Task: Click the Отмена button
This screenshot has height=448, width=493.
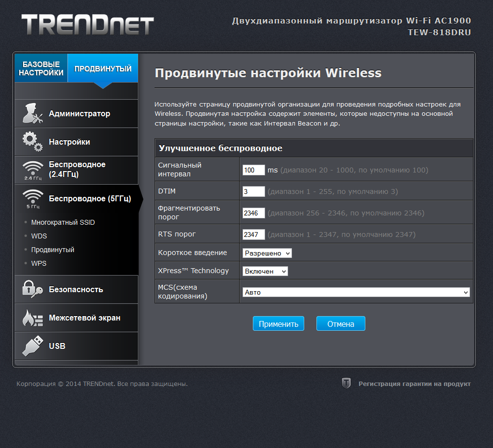Action: click(340, 323)
